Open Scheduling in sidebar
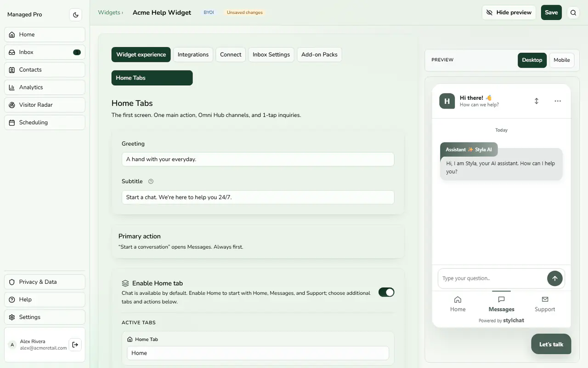 [x=45, y=122]
